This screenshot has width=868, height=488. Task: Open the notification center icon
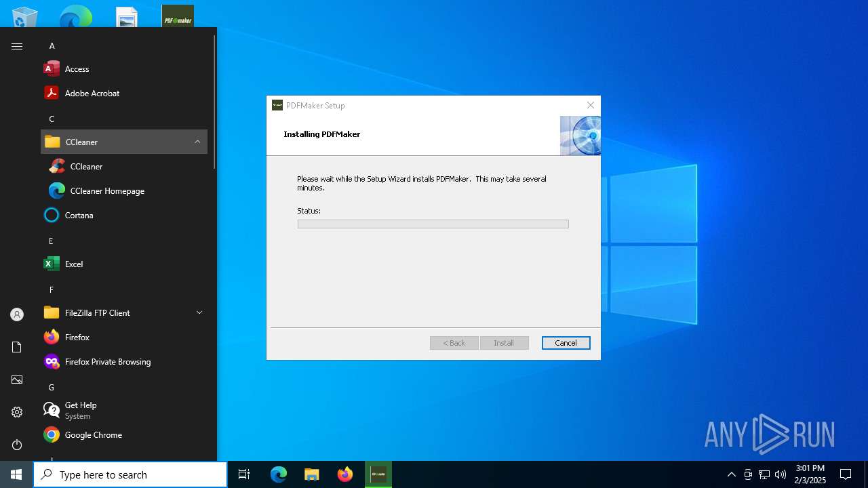point(846,474)
